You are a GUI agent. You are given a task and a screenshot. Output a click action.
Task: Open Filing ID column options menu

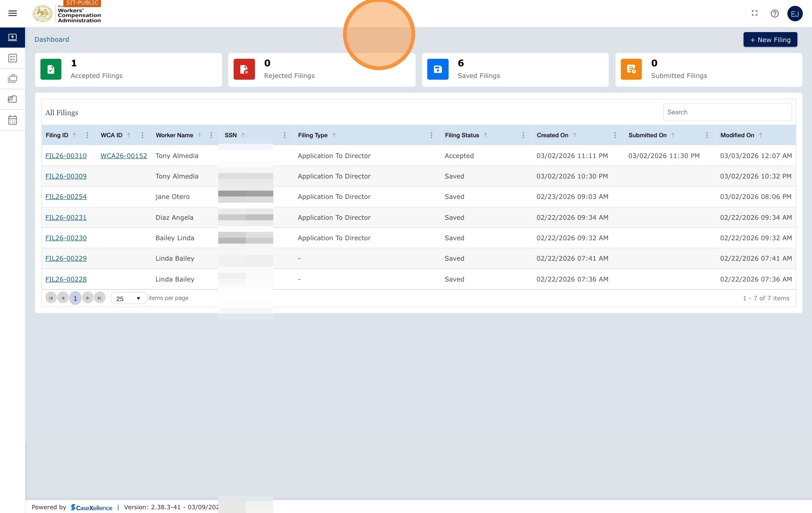coord(87,135)
